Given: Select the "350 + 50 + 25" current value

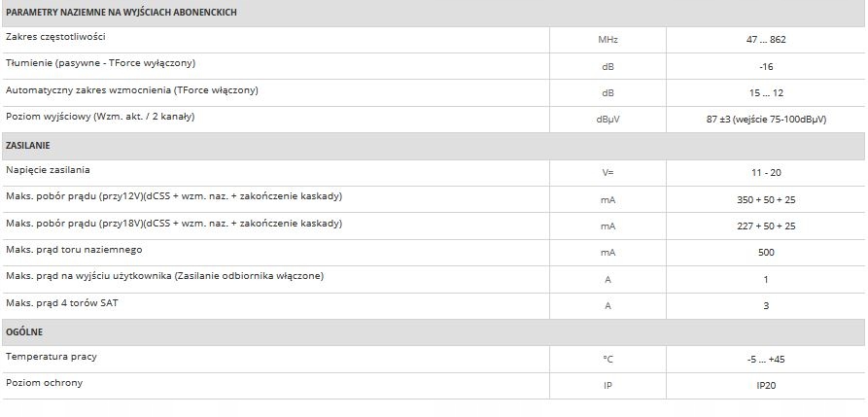Looking at the screenshot, I should 765,198.
